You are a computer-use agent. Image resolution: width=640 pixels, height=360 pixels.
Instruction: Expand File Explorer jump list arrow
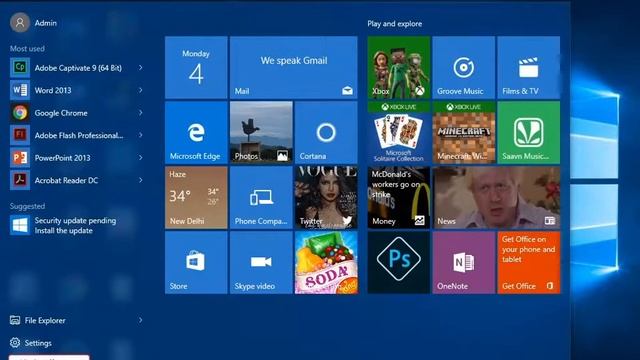tap(140, 320)
